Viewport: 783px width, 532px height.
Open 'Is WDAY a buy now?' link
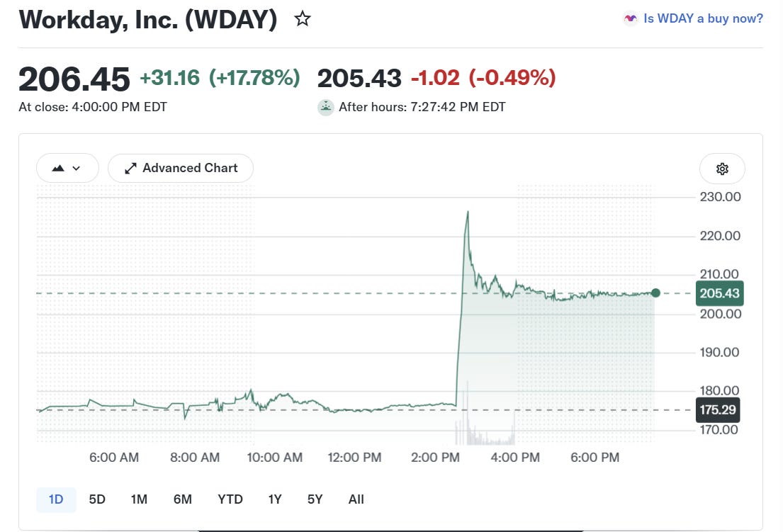coord(703,19)
